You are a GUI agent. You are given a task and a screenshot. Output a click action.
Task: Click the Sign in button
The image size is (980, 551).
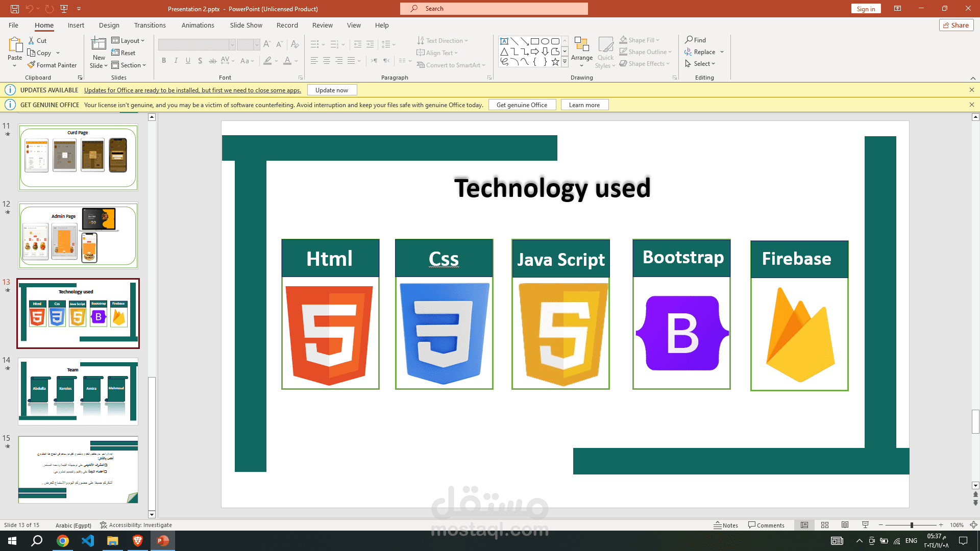click(866, 9)
